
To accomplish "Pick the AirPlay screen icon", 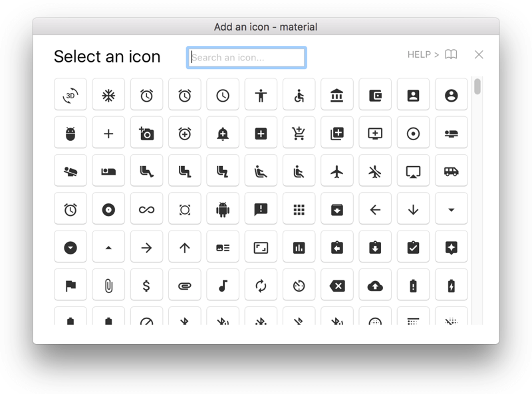I will [x=413, y=171].
